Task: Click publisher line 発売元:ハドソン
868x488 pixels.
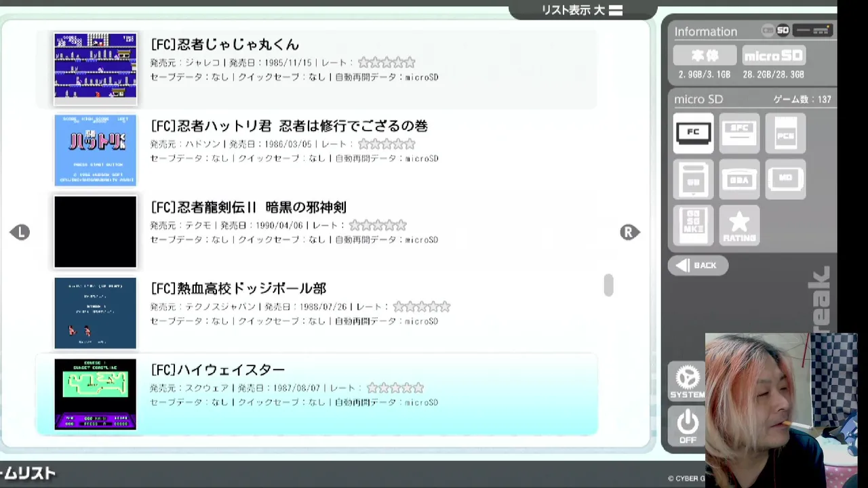Action: 185,144
